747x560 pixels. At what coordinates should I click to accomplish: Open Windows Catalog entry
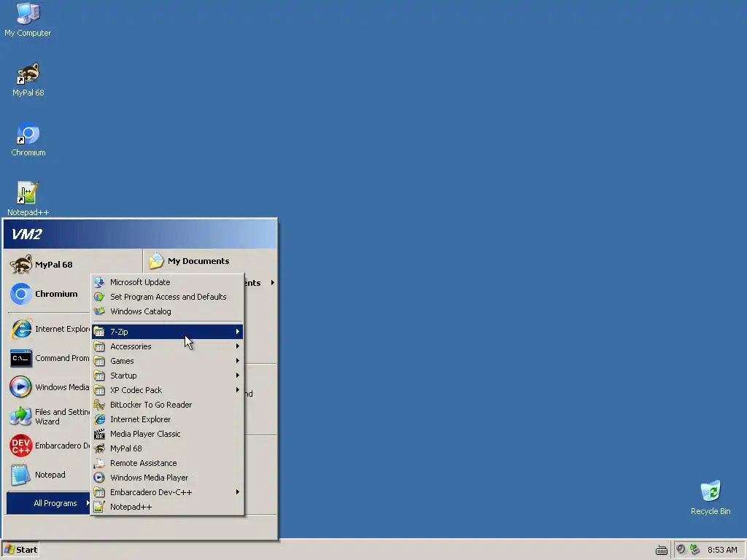[167, 311]
